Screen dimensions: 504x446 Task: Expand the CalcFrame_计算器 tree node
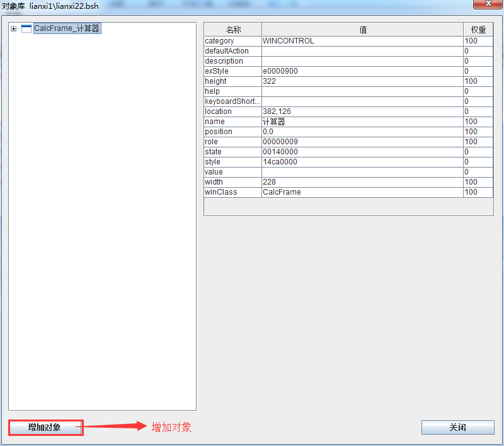[x=13, y=28]
